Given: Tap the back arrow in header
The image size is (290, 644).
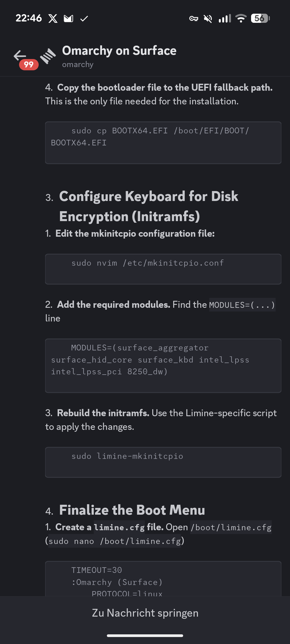Looking at the screenshot, I should coord(20,55).
